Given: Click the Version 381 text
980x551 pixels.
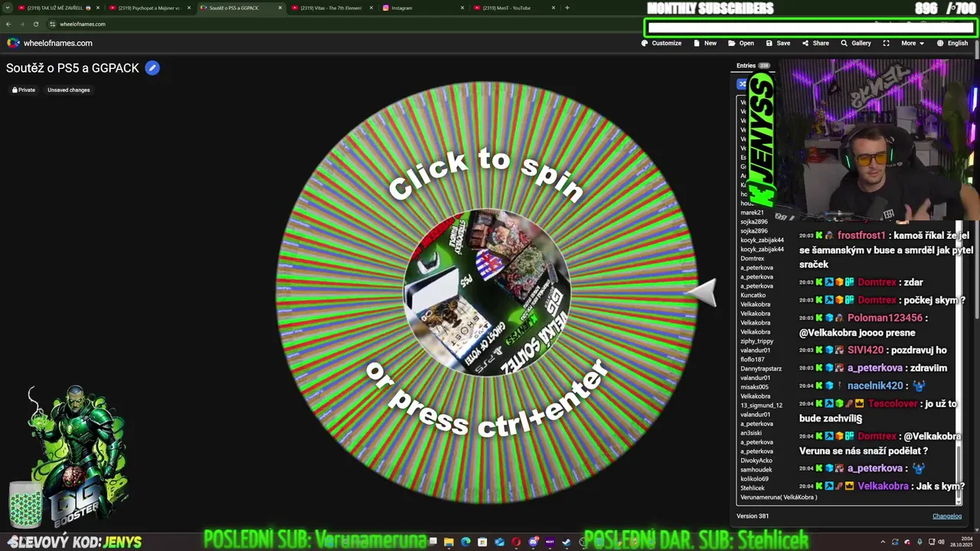Looking at the screenshot, I should [x=753, y=516].
